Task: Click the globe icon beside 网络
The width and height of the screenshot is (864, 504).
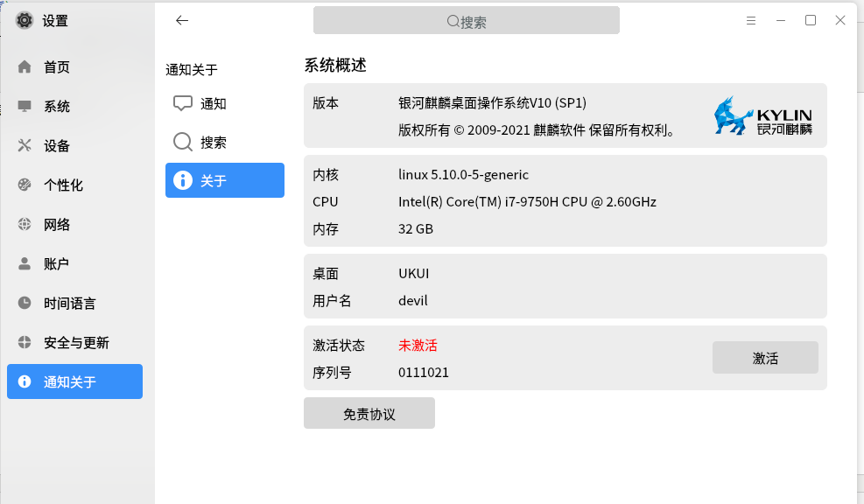Action: pyautogui.click(x=25, y=224)
